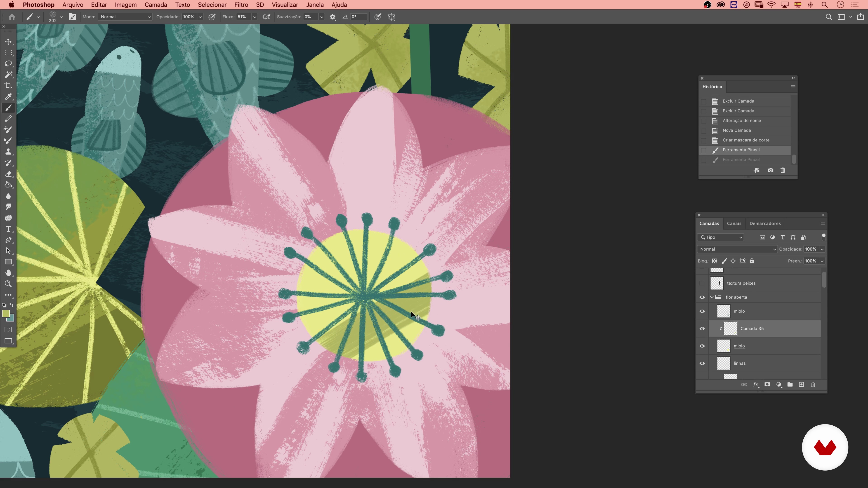Click the Home icon in options bar
The height and width of the screenshot is (488, 868).
pos(12,17)
